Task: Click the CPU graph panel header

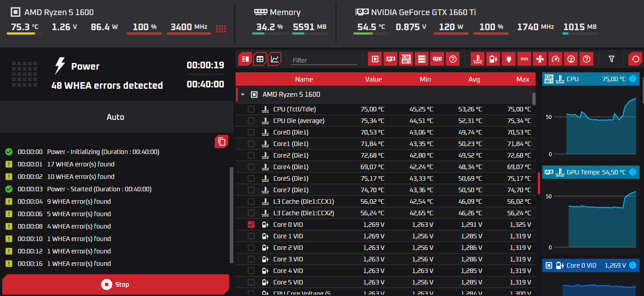Action: (591, 79)
